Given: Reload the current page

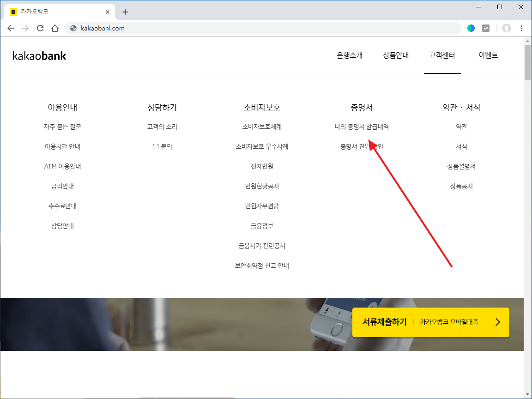Looking at the screenshot, I should point(40,28).
